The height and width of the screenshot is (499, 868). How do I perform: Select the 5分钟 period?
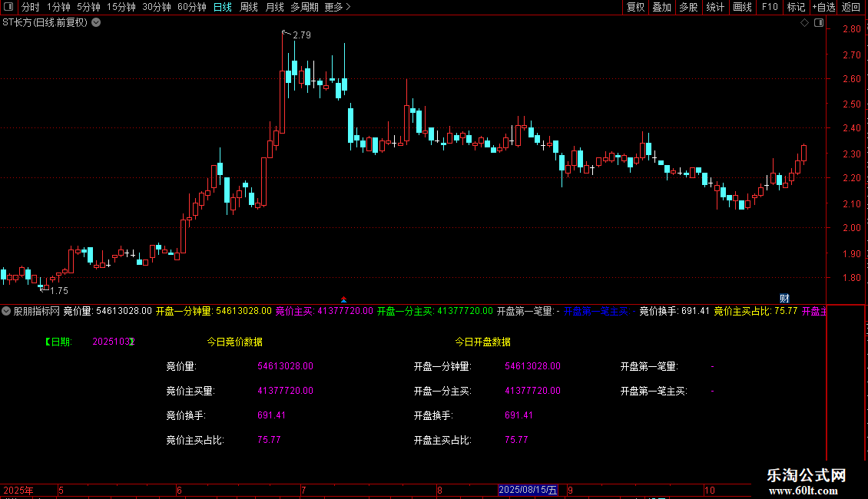(x=88, y=7)
